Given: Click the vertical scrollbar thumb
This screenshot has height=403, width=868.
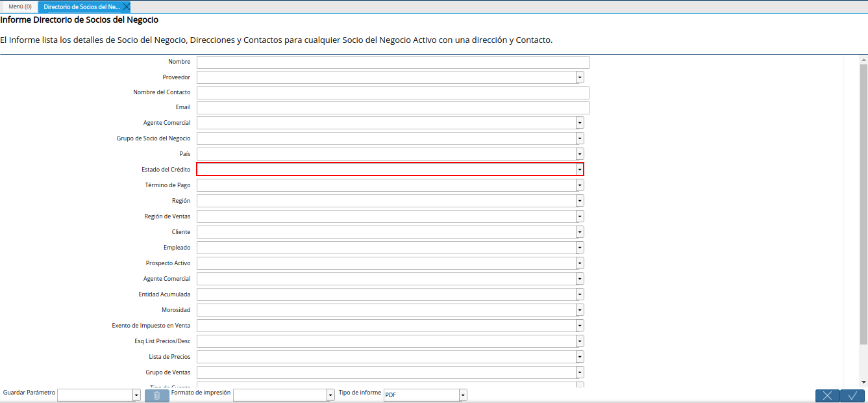Looking at the screenshot, I should click(863, 203).
